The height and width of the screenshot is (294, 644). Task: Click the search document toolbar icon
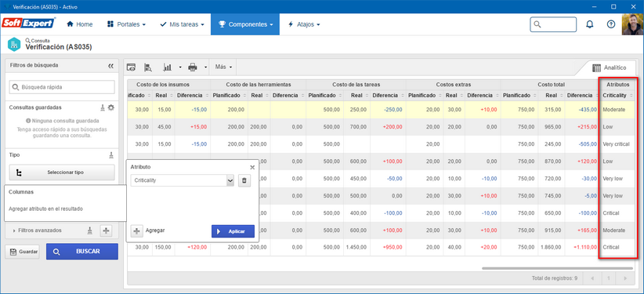point(148,67)
